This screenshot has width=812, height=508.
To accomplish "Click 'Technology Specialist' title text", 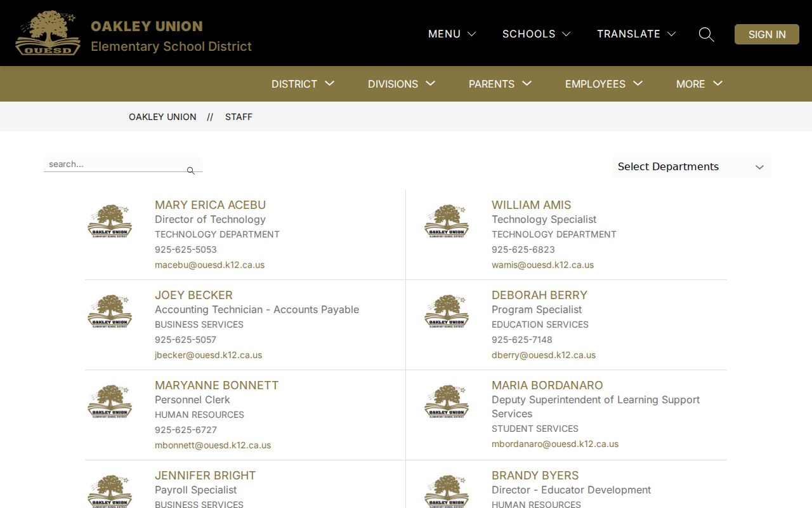I will (x=544, y=220).
